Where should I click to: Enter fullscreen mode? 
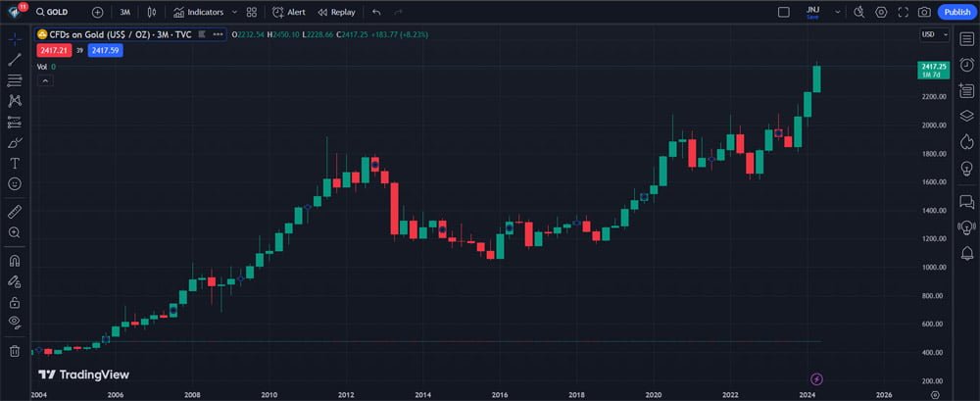click(x=904, y=12)
